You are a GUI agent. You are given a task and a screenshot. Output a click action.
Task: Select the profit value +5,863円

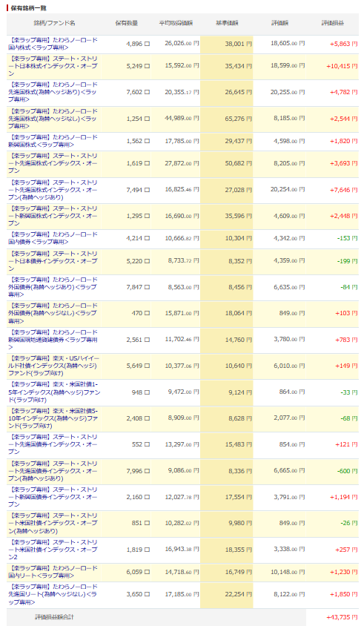point(344,44)
